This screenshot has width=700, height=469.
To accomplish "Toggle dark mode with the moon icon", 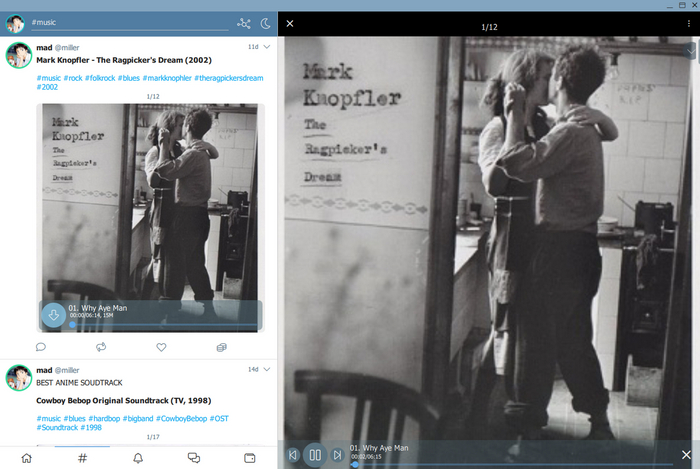I will 265,23.
